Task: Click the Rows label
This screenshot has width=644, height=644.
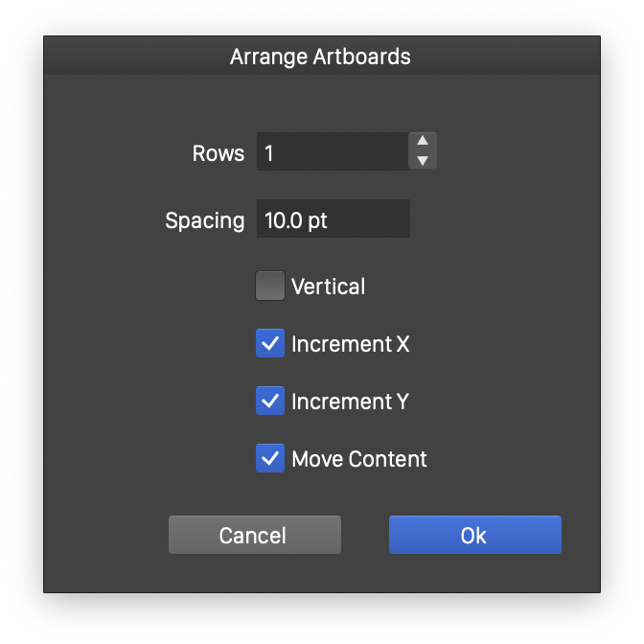Action: pos(218,152)
